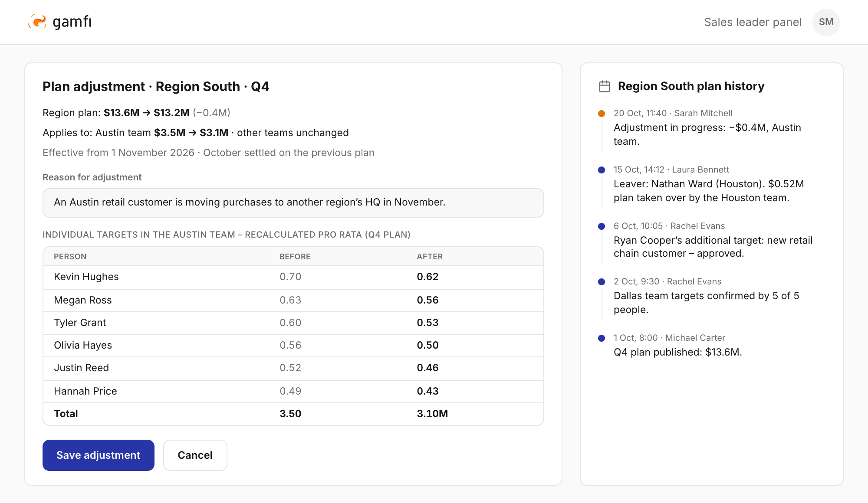
Task: Click the Q4 plan published $13.6M text
Action: click(678, 352)
